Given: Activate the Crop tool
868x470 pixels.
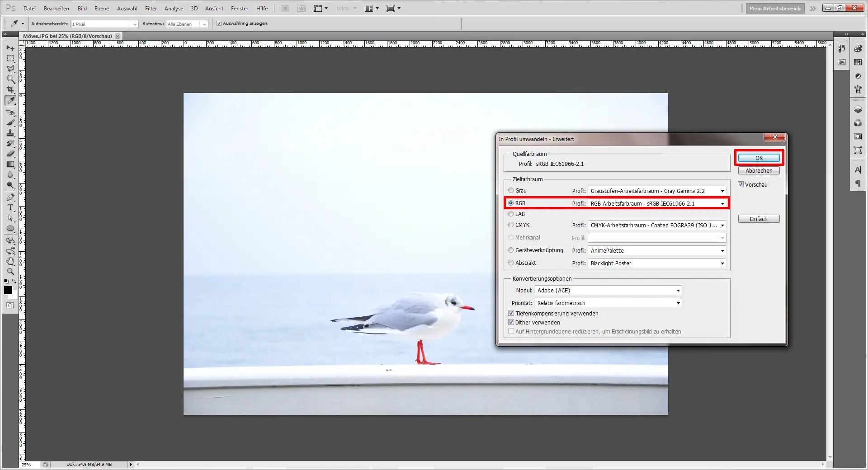Looking at the screenshot, I should click(10, 89).
